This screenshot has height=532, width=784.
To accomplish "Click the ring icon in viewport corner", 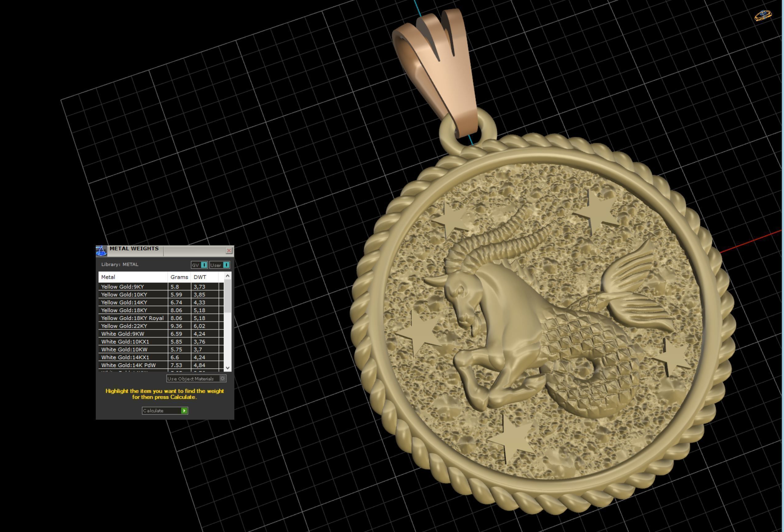I will click(763, 15).
